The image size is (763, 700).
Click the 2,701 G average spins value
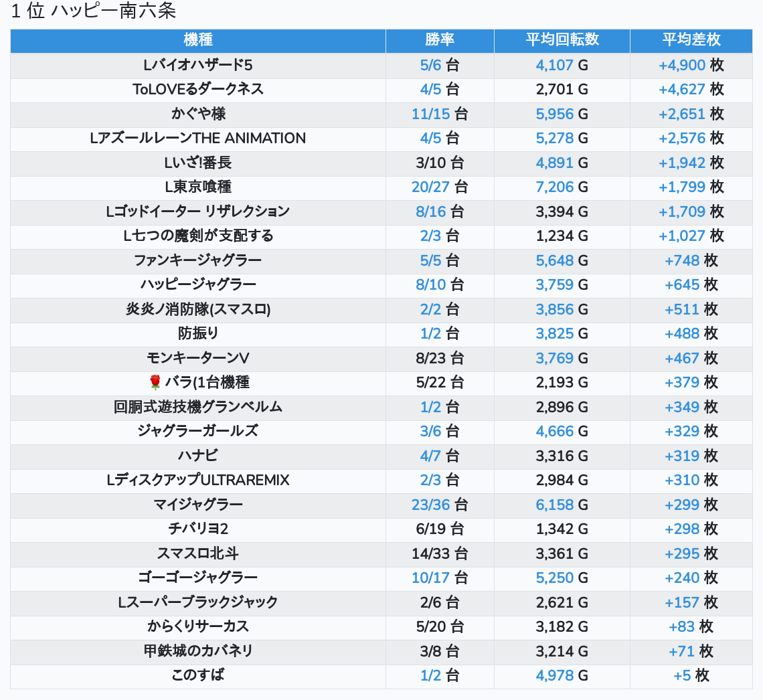click(562, 90)
